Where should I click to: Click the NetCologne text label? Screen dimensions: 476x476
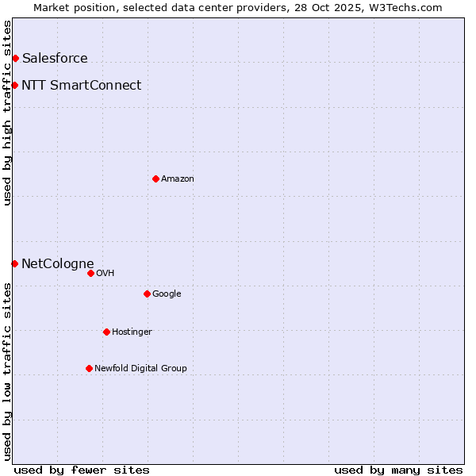57,263
